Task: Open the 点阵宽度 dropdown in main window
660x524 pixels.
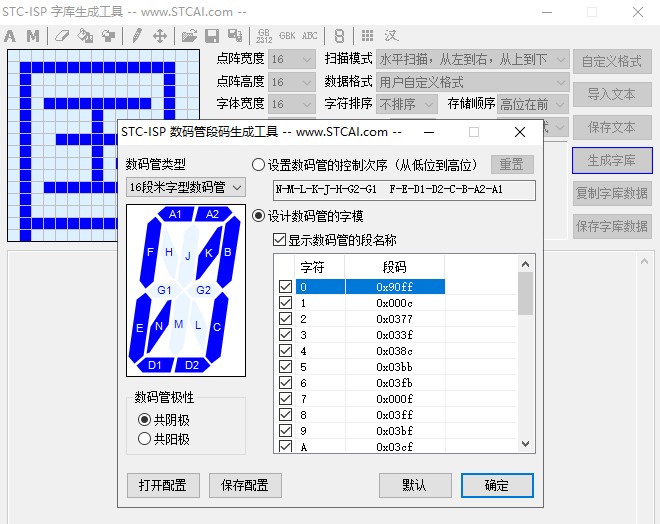Action: (x=292, y=59)
